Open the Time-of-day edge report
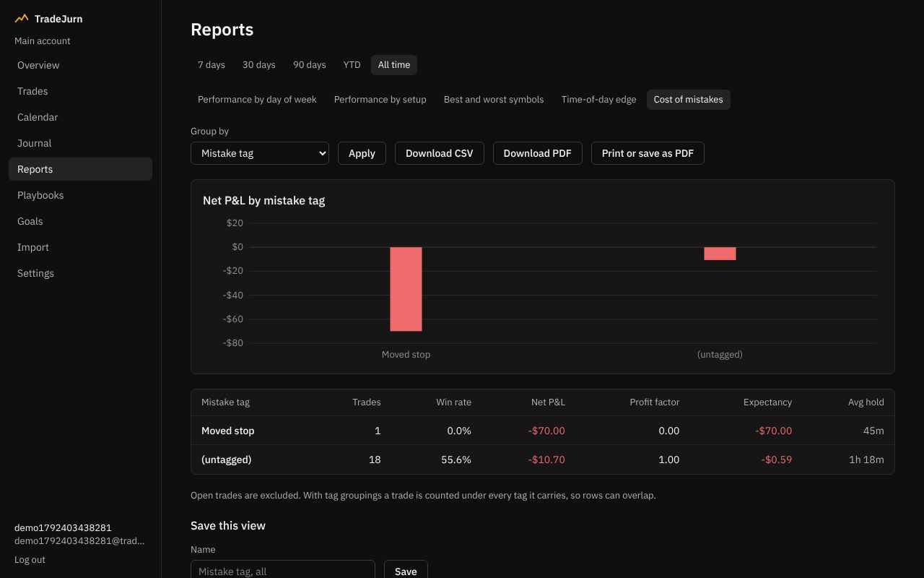The height and width of the screenshot is (578, 924). tap(599, 100)
